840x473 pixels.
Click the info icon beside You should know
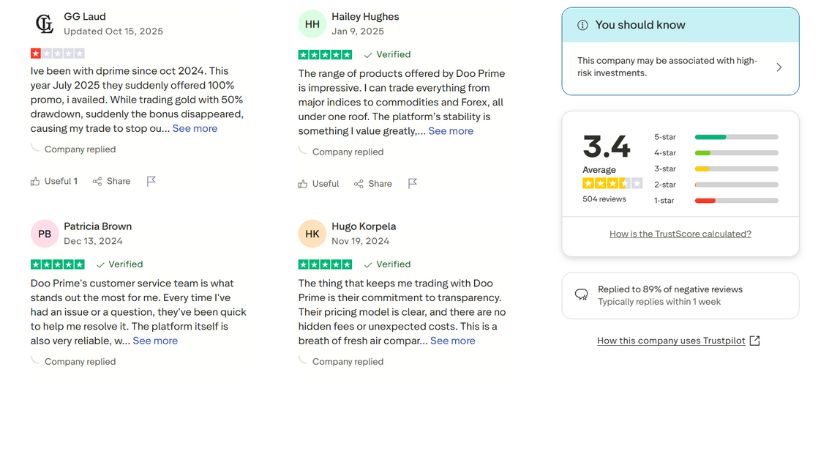pos(582,25)
